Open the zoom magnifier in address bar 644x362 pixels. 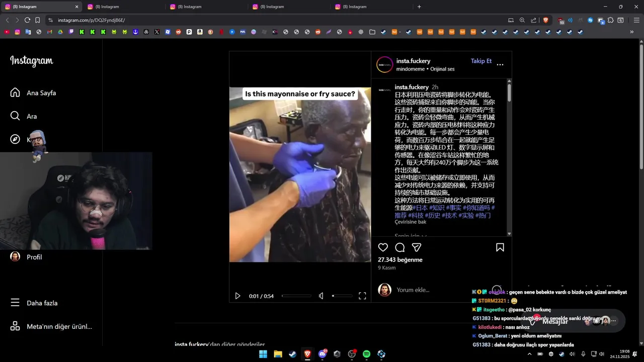click(522, 20)
